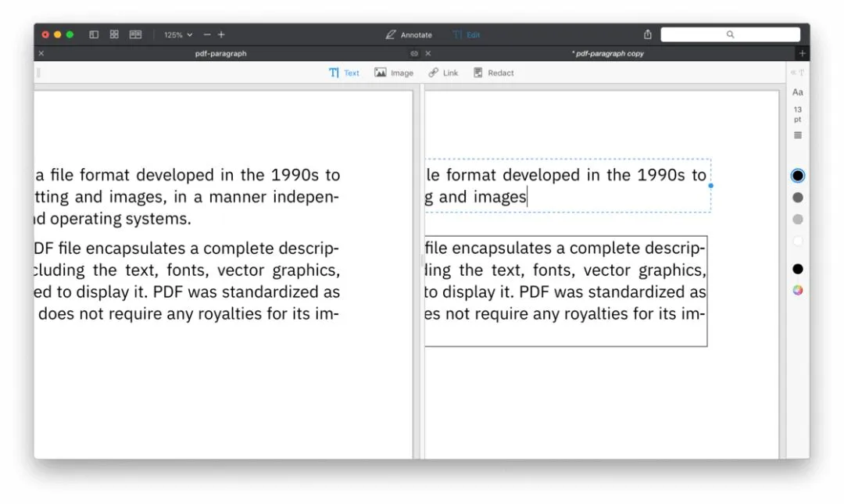
Task: Close the pdf-paragraph tab
Action: [x=41, y=53]
